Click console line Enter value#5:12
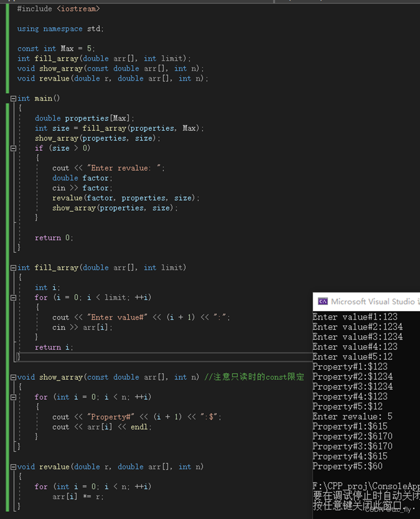This screenshot has width=420, height=519. coord(353,357)
